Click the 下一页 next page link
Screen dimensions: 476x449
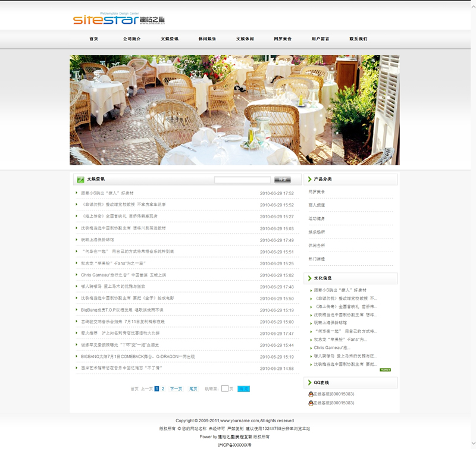[x=176, y=388]
